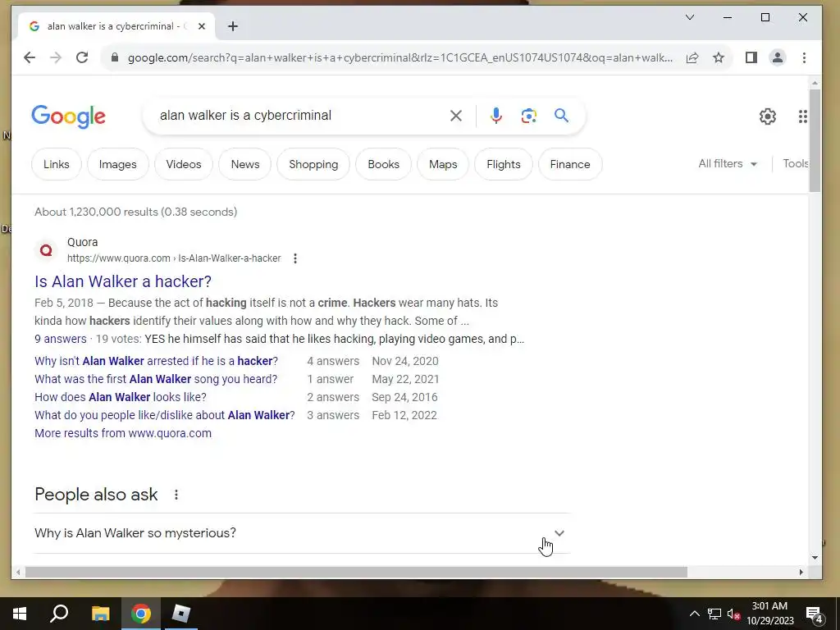Start search by voice
Screen dimensions: 840x630
pyautogui.click(x=496, y=116)
